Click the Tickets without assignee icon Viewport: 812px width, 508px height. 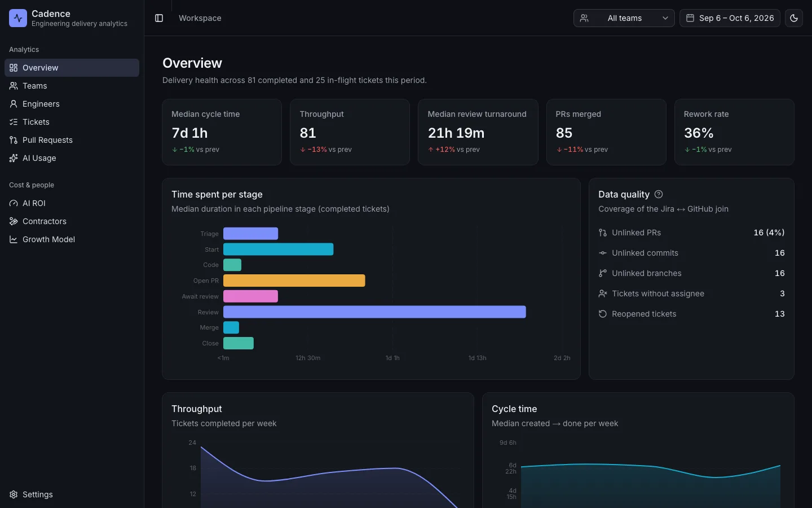point(603,294)
